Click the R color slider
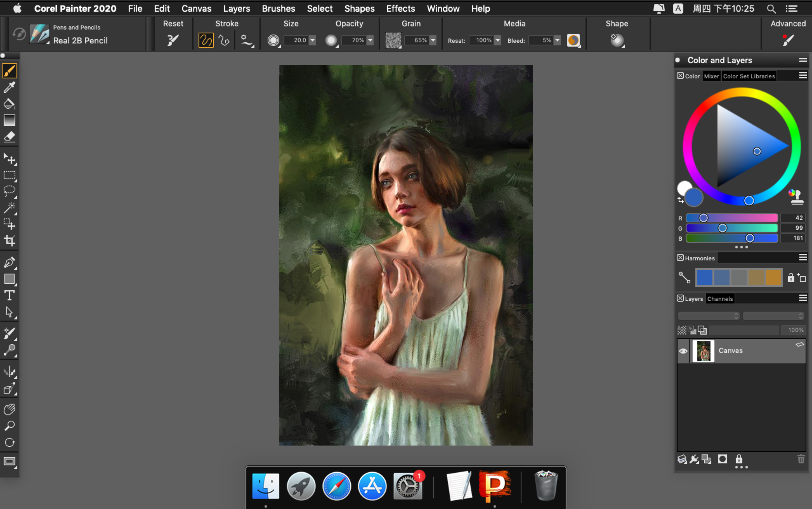The height and width of the screenshot is (509, 812). pyautogui.click(x=732, y=218)
